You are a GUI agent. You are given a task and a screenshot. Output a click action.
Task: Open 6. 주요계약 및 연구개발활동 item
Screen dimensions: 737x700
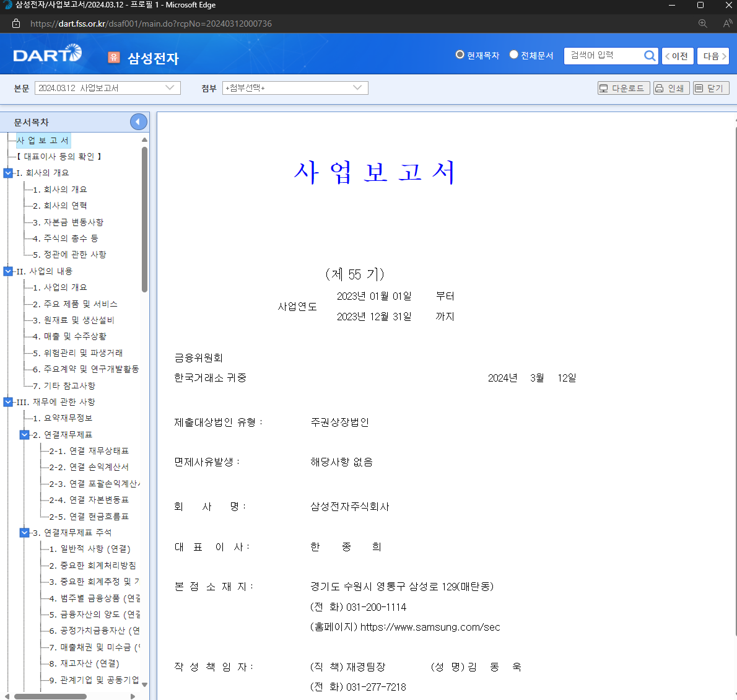pos(86,369)
